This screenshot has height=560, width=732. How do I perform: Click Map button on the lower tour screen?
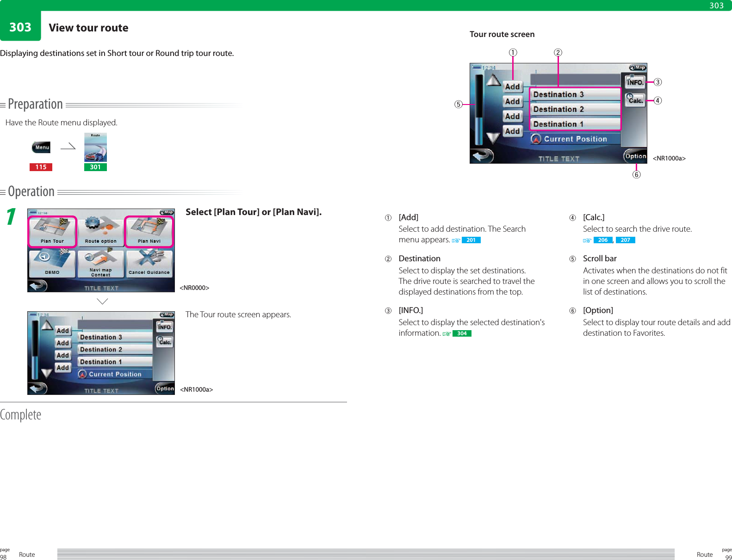pos(167,315)
